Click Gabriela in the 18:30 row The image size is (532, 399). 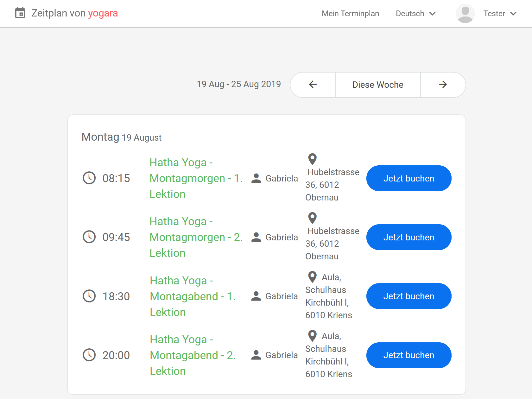(282, 296)
